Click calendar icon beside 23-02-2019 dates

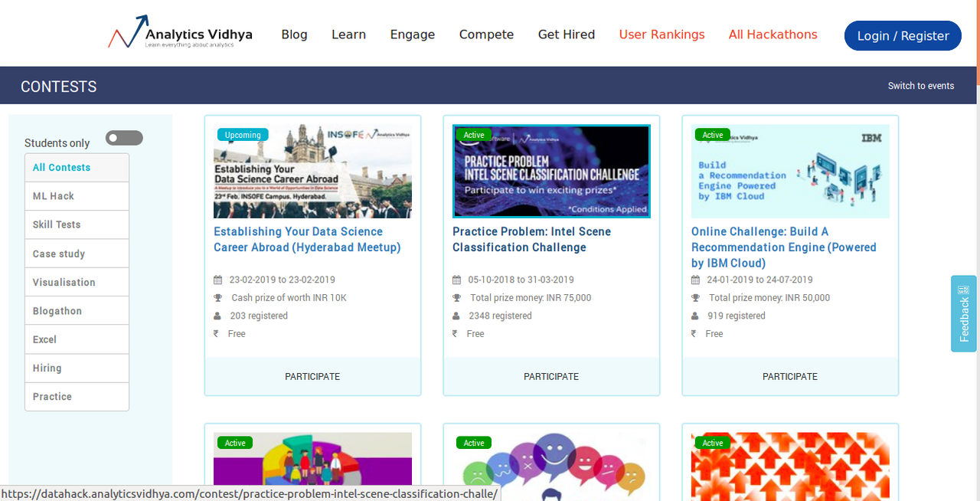[217, 280]
